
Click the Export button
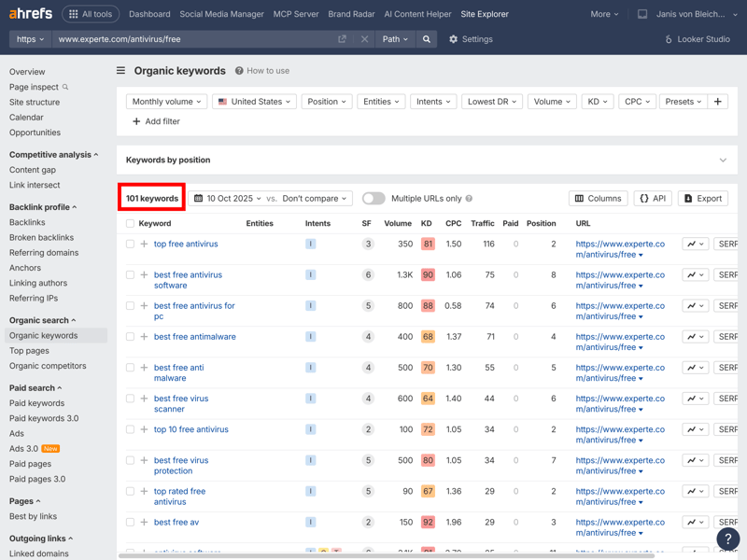tap(703, 199)
